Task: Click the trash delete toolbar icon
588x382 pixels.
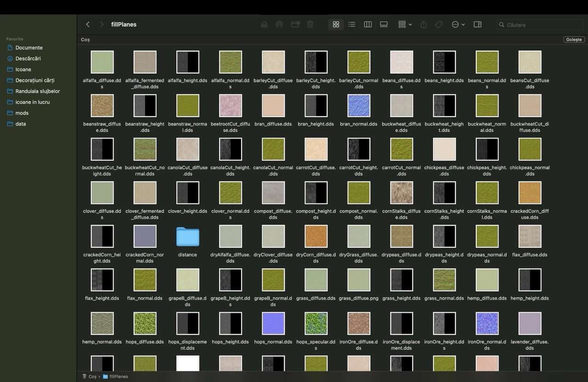Action: click(310, 24)
